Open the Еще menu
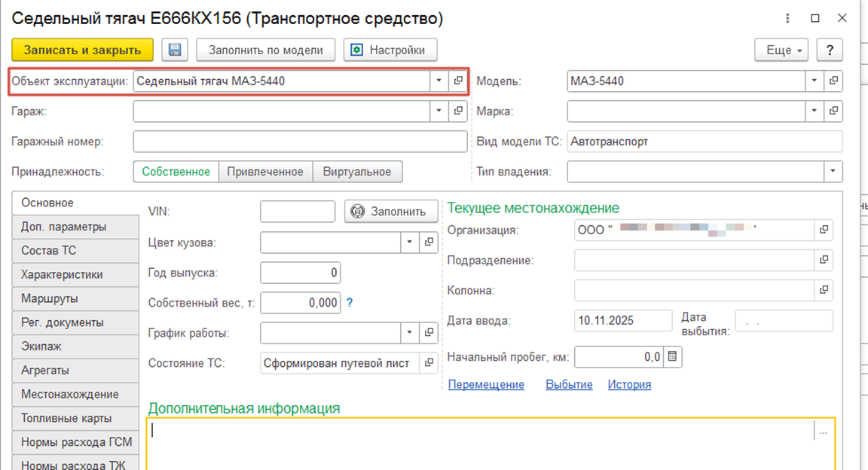Image resolution: width=868 pixels, height=470 pixels. (x=781, y=50)
